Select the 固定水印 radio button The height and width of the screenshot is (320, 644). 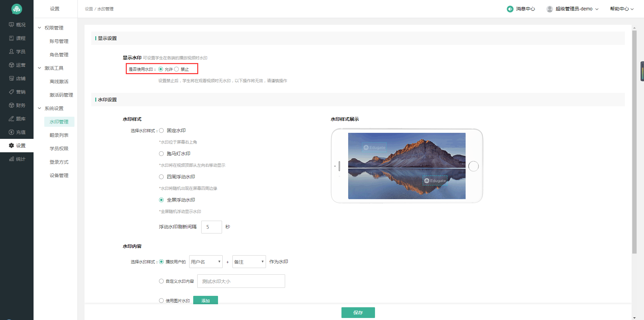(x=161, y=130)
